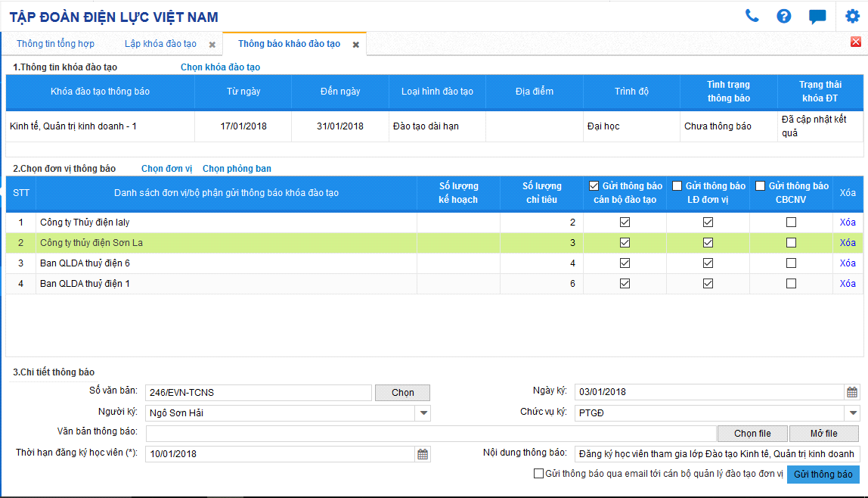Click the Mở file button
Image resolution: width=868 pixels, height=498 pixels.
(x=823, y=434)
